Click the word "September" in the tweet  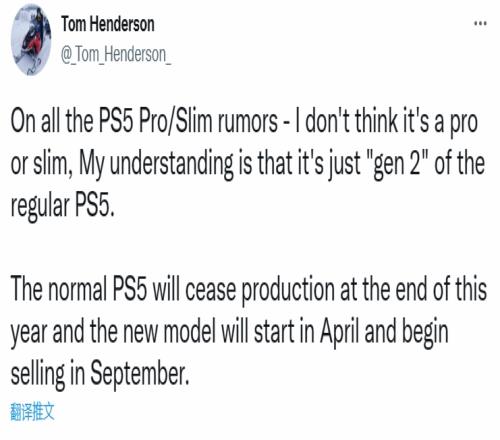139,375
